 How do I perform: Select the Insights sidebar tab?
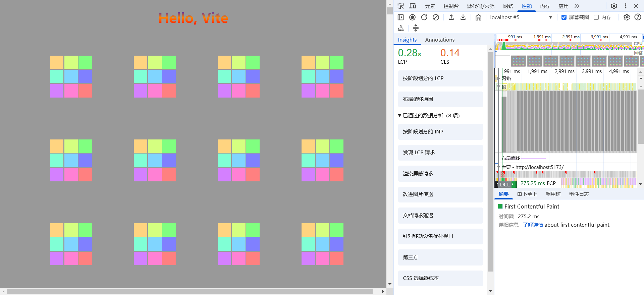point(407,40)
